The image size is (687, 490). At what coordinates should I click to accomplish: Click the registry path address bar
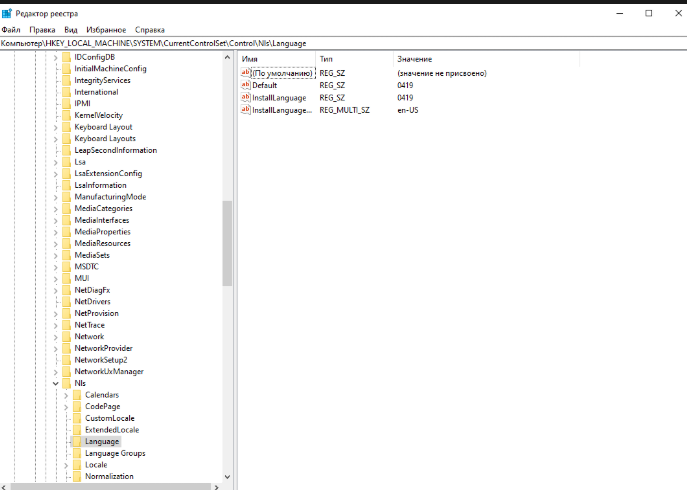tap(344, 43)
